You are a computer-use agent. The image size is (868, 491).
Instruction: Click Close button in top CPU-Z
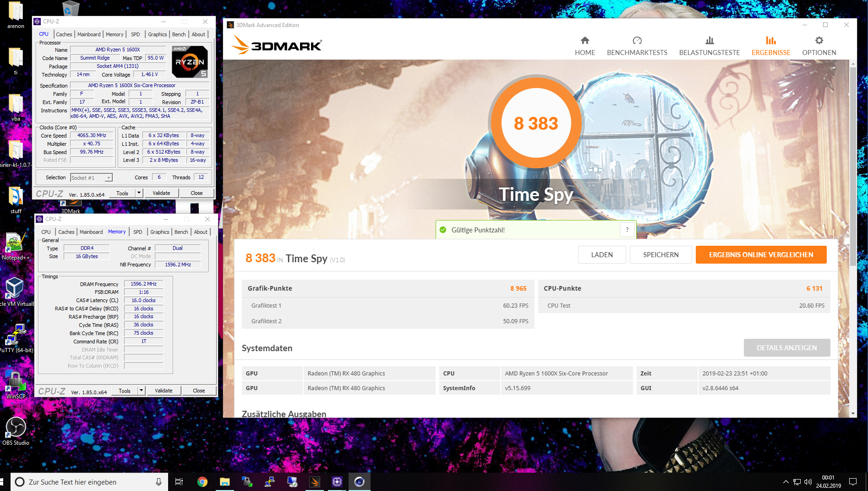click(x=197, y=193)
